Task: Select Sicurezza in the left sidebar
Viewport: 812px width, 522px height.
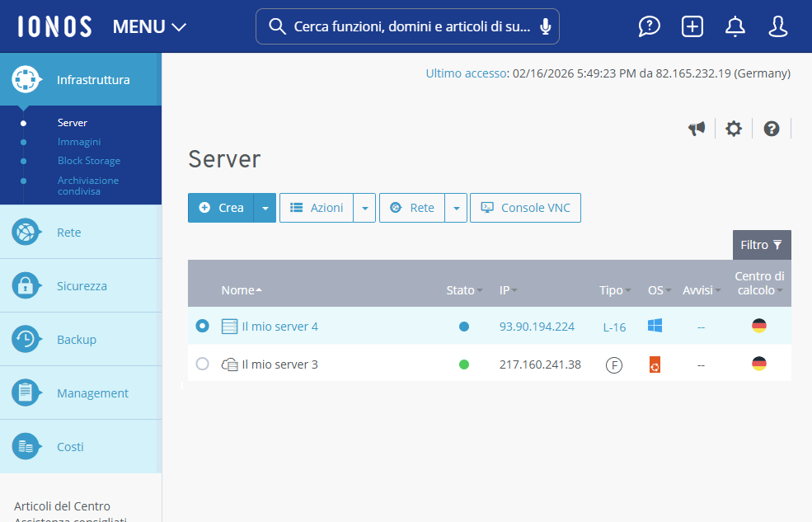Action: 82,285
